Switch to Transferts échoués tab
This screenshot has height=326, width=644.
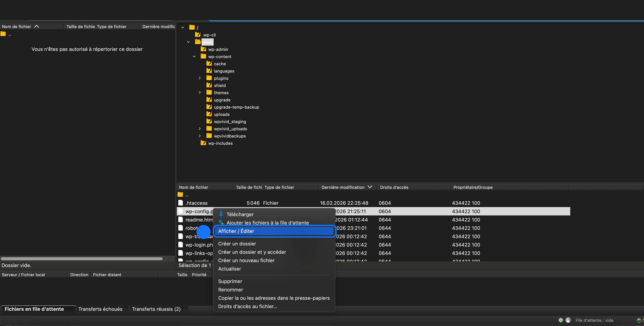tap(100, 309)
